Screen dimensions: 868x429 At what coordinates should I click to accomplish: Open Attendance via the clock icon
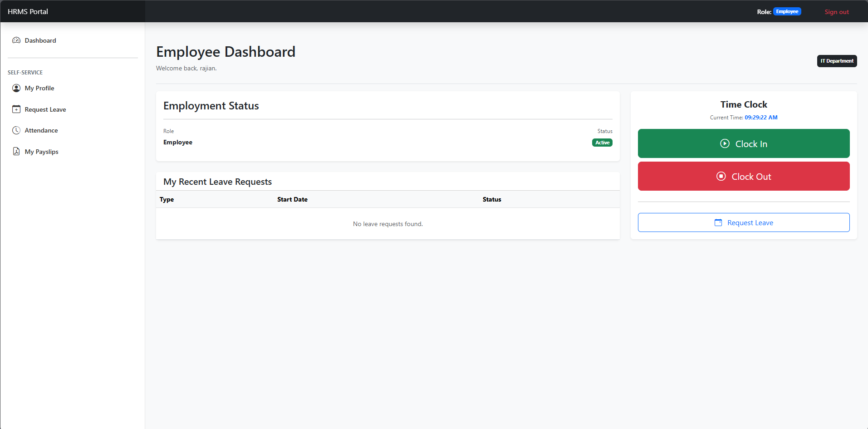coord(16,130)
